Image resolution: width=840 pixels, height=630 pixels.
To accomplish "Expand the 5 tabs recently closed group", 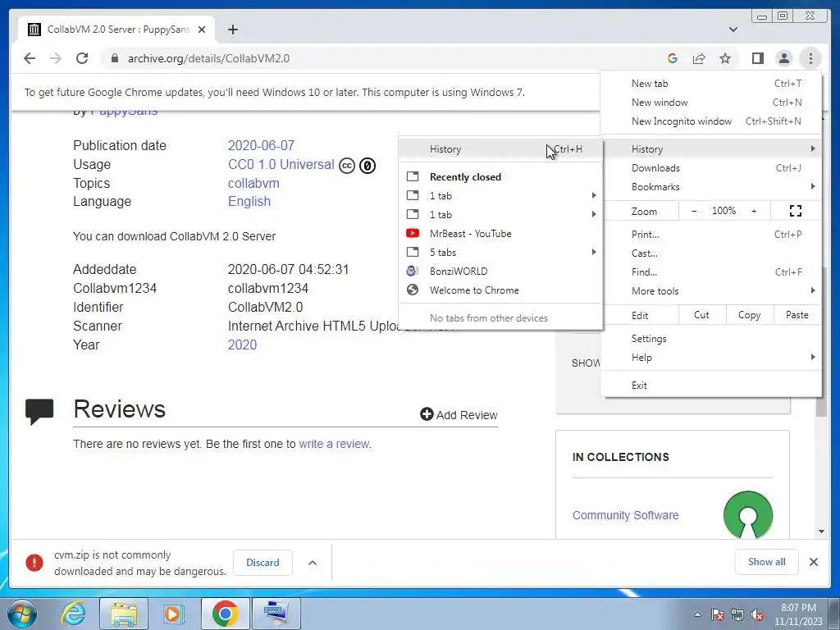I will (501, 253).
